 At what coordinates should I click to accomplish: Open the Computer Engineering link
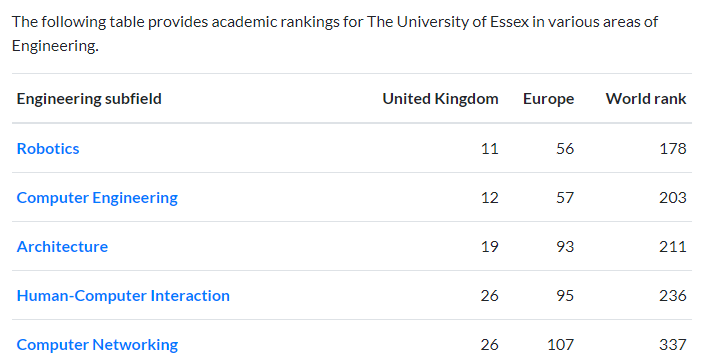97,198
